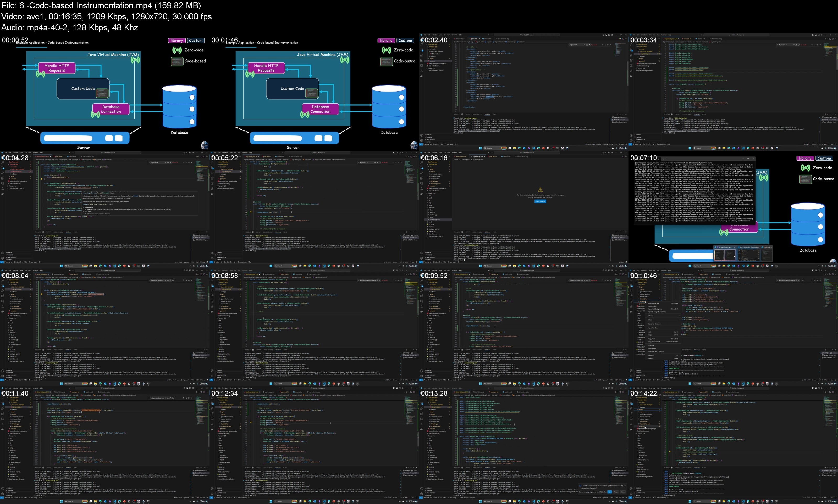Select the library tag in 00:00:52 frame
The image size is (838, 504).
click(177, 40)
